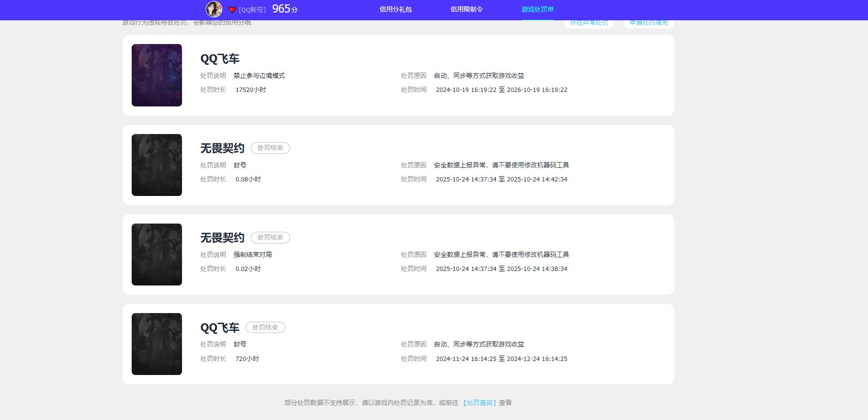The width and height of the screenshot is (868, 420).
Task: Click 处罚结束 badge on 0.02小时 record
Action: click(x=270, y=238)
